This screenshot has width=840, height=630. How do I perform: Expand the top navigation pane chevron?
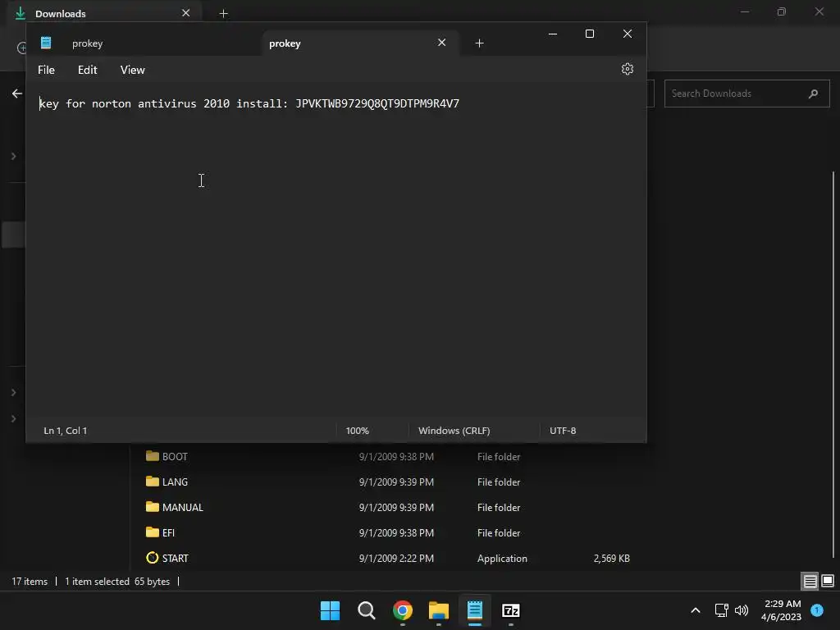(x=13, y=157)
